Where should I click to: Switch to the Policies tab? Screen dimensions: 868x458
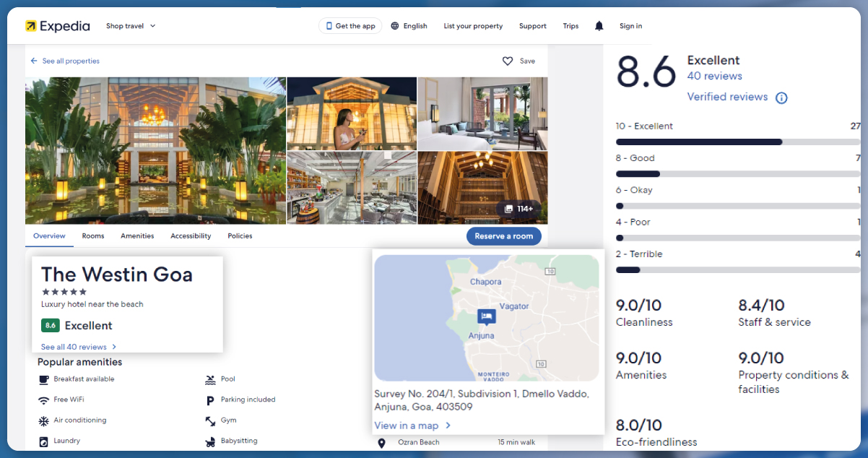[x=240, y=236]
